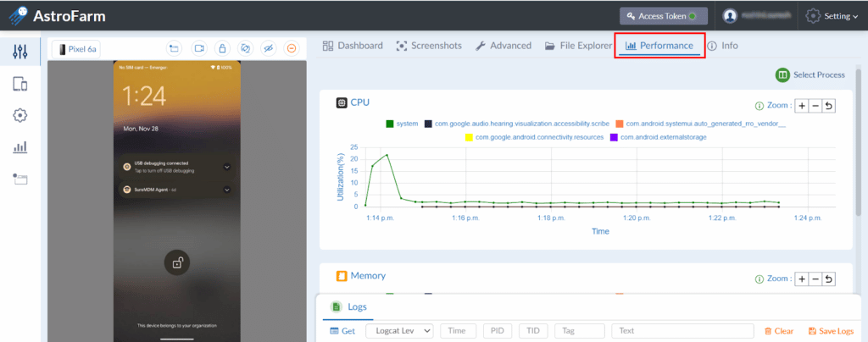Viewport: 868px width, 342px height.
Task: Toggle the purple externalstorage legend swatch
Action: 614,137
